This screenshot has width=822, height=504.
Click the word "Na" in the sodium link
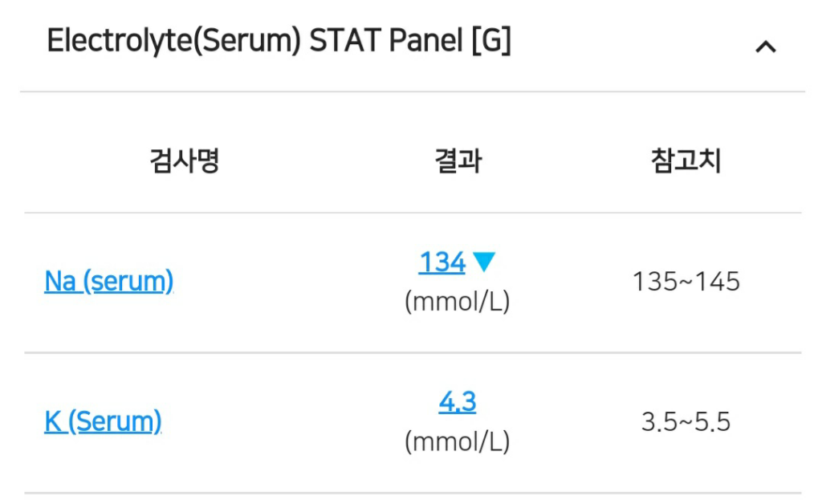(x=60, y=282)
